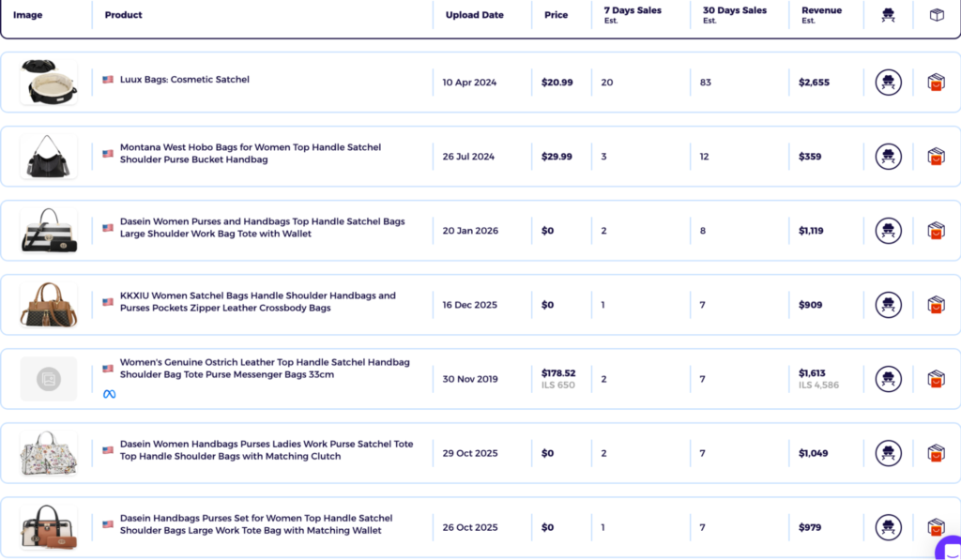The width and height of the screenshot is (961, 560).
Task: Open the box icon in the Ostrich Leather Handbag row
Action: click(x=936, y=379)
